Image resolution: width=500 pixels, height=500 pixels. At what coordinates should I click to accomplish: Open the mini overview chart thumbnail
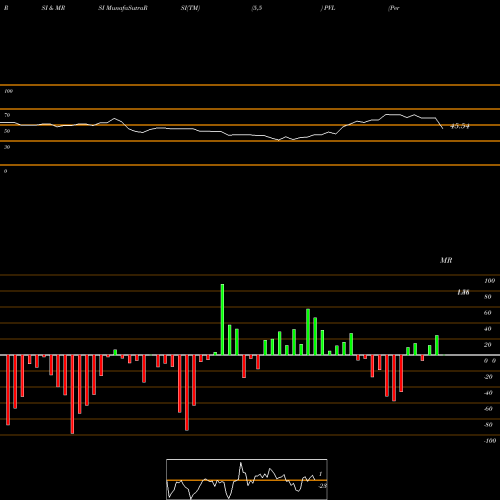point(247,479)
